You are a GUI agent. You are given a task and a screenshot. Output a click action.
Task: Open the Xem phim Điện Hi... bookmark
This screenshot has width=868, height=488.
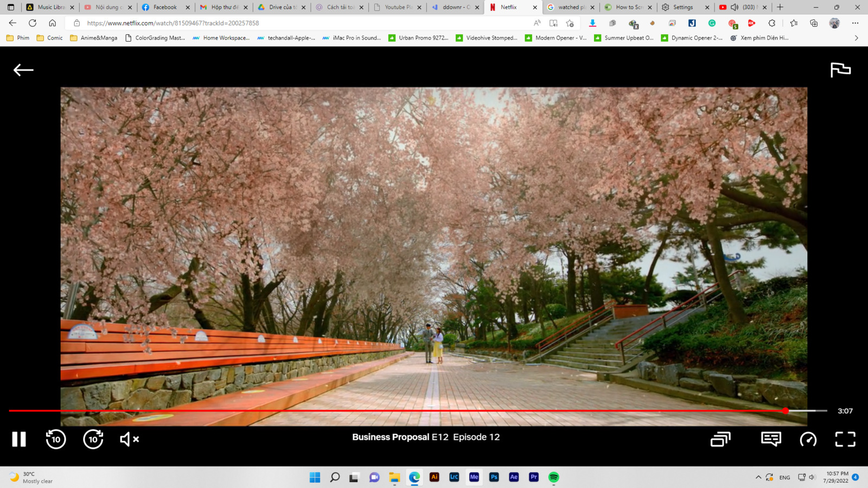(x=759, y=38)
